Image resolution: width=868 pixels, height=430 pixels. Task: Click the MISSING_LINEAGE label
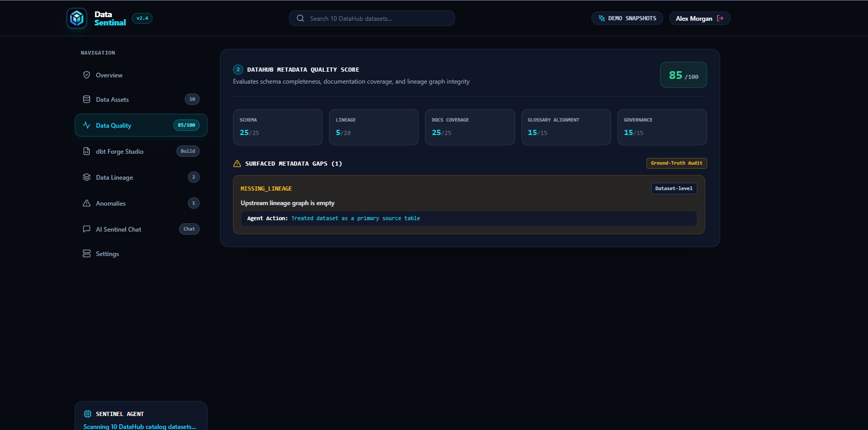coord(266,189)
